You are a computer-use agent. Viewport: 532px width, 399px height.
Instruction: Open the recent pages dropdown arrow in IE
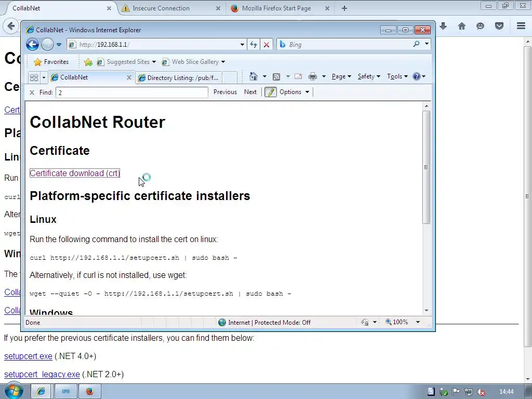click(x=59, y=45)
